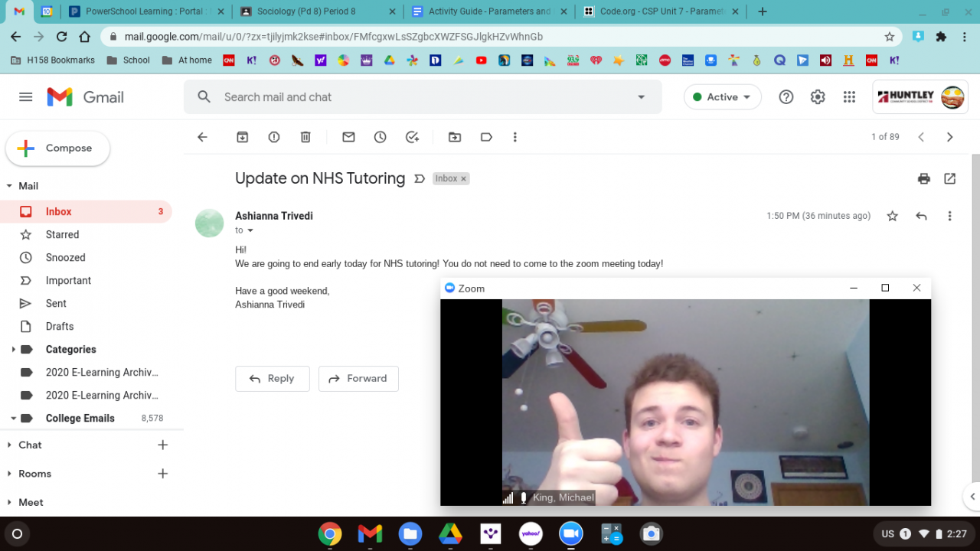Open the Labels icon in toolbar
Screen dimensions: 980x551
point(486,137)
